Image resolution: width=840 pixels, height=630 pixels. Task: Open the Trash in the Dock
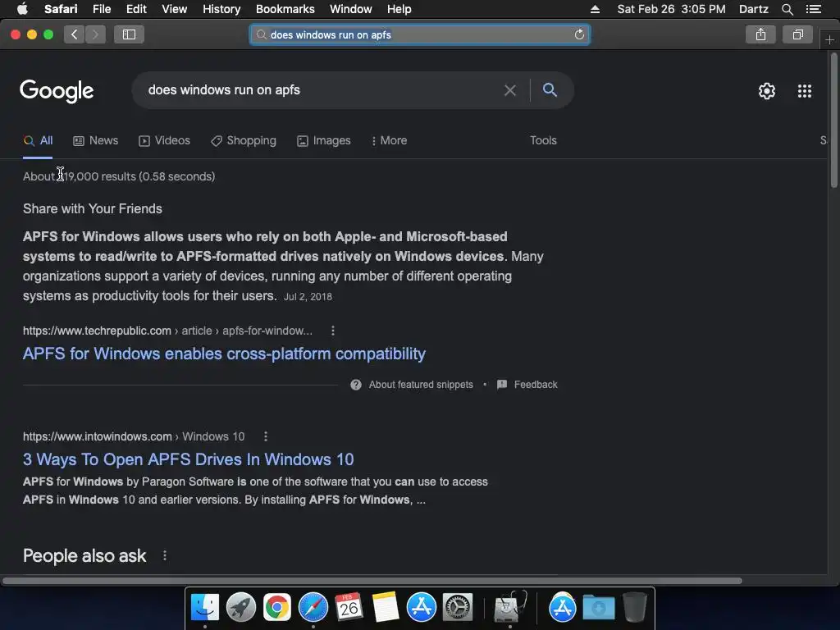634,608
